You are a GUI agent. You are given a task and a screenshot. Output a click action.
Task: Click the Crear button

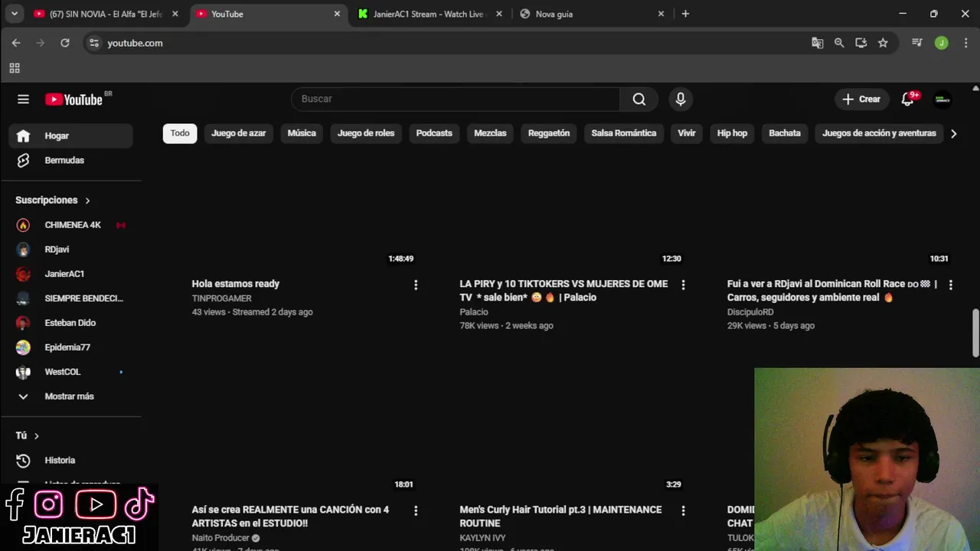[861, 99]
